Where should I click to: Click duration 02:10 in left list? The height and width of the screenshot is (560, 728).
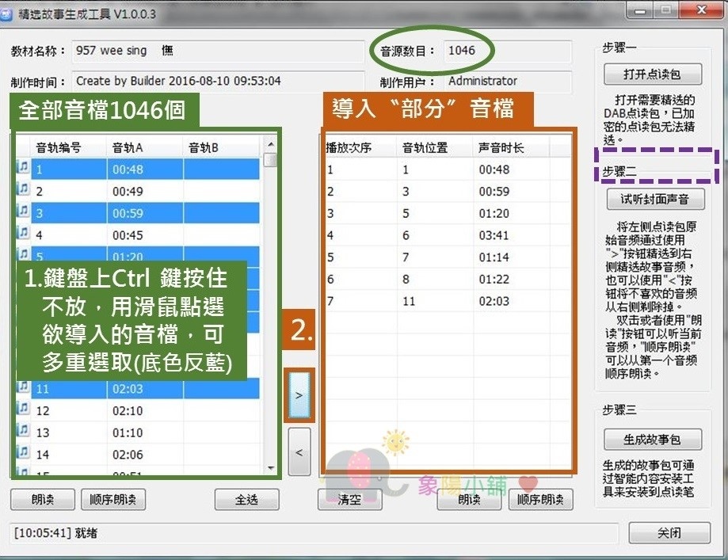pos(128,410)
